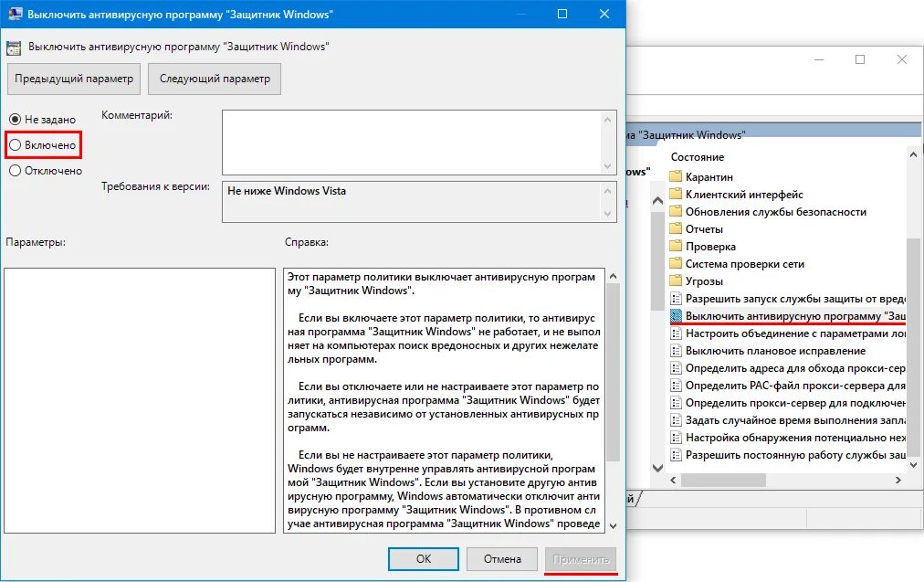Open the "Отчеты" folder icon
The width and height of the screenshot is (924, 582).
click(676, 228)
